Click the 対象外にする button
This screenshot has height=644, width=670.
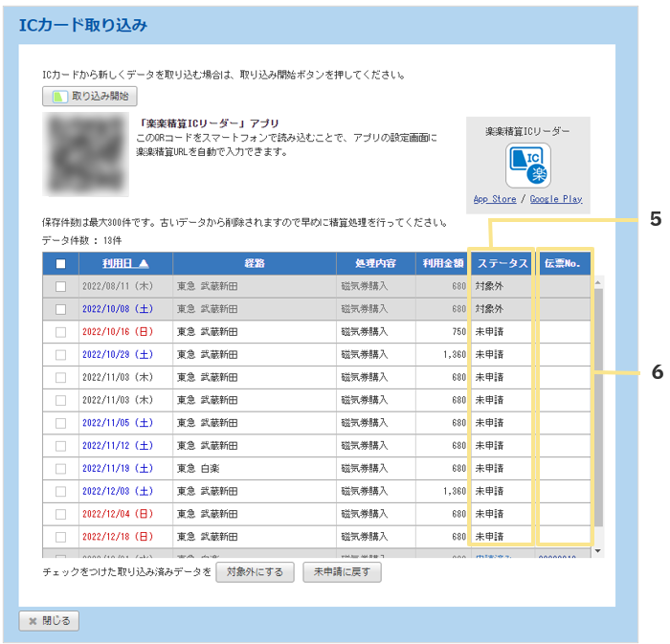click(x=255, y=572)
